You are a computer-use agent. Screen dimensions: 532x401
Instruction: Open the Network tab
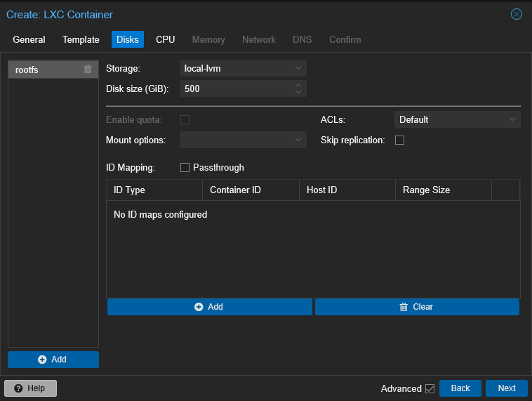click(258, 40)
